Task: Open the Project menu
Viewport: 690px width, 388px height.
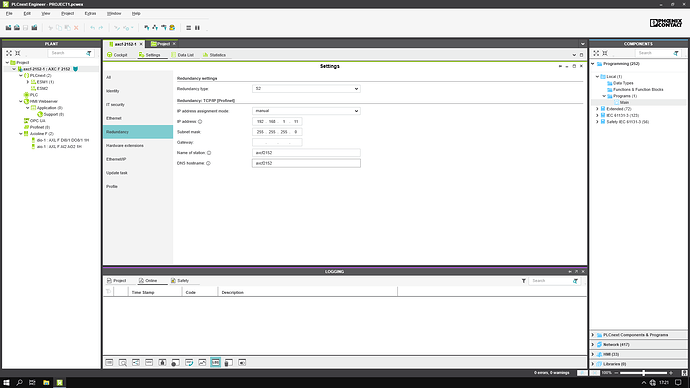Action: pos(67,14)
